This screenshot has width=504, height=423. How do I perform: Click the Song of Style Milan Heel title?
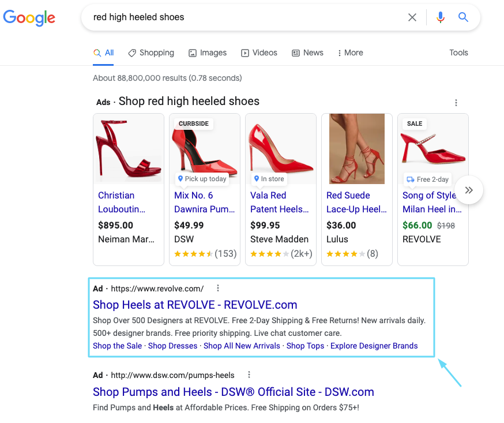(x=432, y=203)
